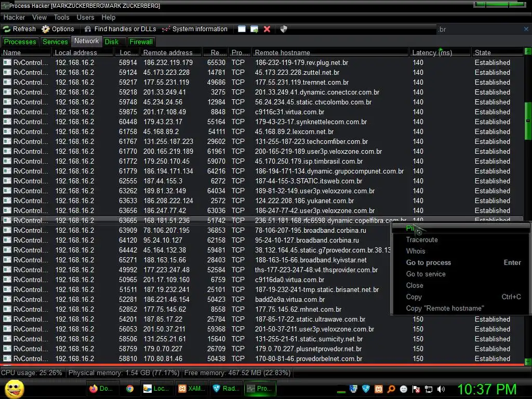Screen dimensions: 532x399
Task: Select hostname badd2e9a.virtua.com.br
Action: [290, 300]
